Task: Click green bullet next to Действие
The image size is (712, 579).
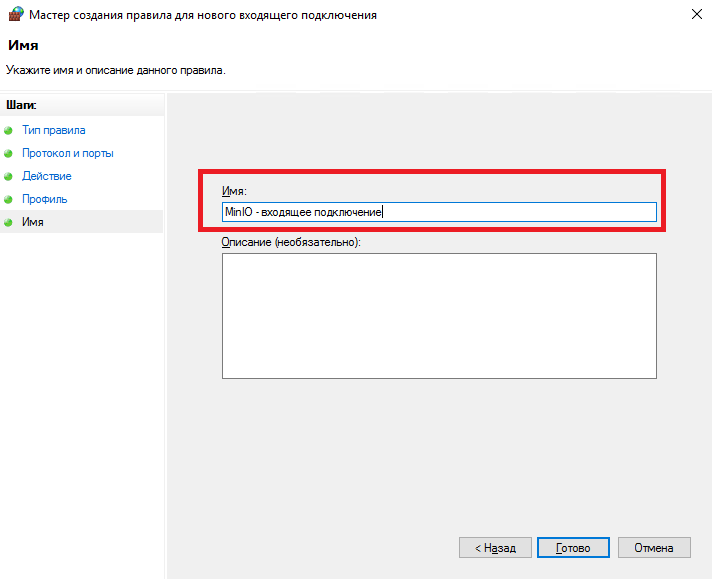Action: (9, 177)
